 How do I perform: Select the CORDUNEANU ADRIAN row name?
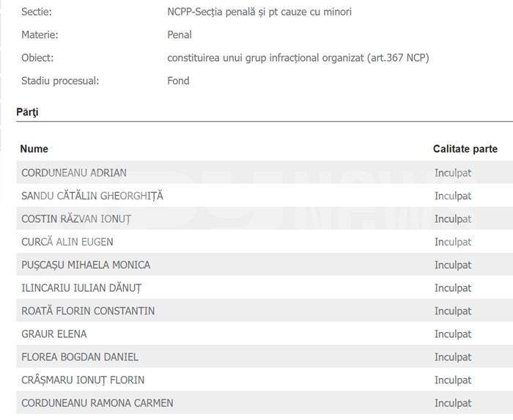tap(74, 173)
